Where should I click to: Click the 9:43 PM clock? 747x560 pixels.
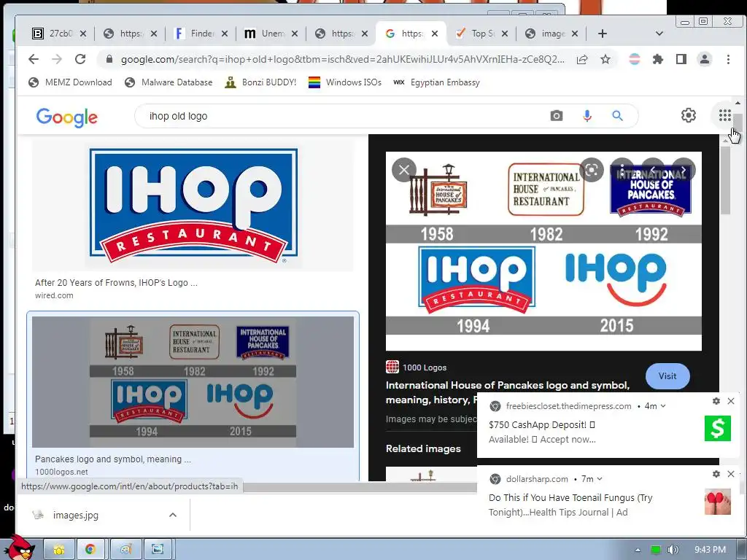(x=710, y=550)
